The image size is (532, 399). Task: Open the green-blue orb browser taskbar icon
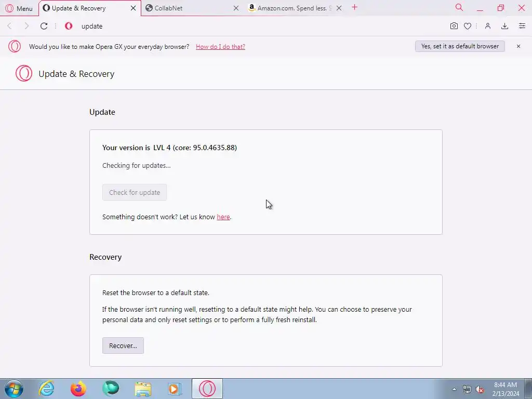pos(111,389)
